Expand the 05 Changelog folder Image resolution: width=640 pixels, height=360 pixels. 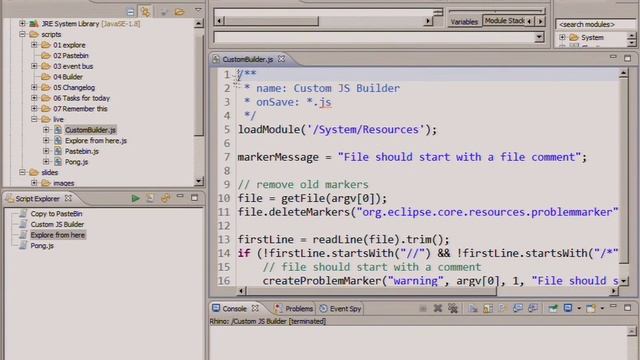[x=34, y=87]
